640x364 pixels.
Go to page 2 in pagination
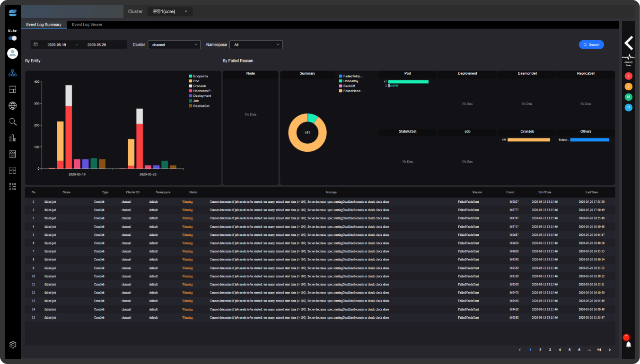[x=540, y=350]
